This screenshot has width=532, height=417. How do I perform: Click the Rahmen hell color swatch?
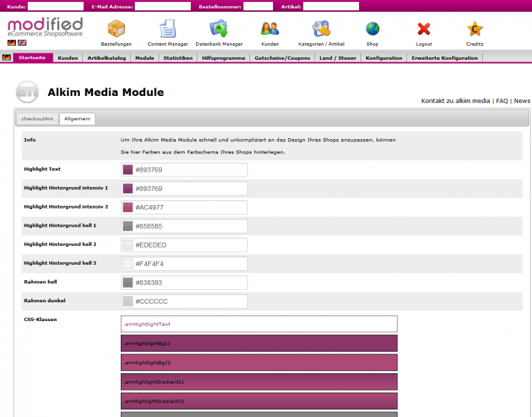128,283
